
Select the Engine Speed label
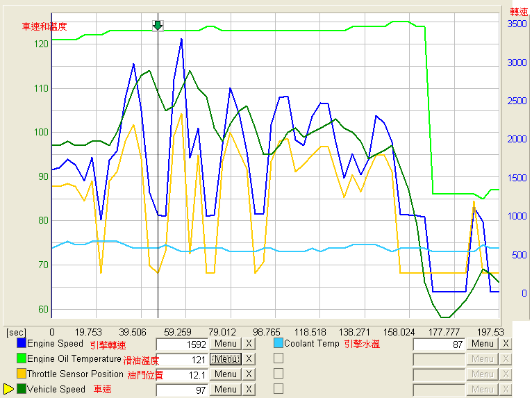tap(55, 343)
